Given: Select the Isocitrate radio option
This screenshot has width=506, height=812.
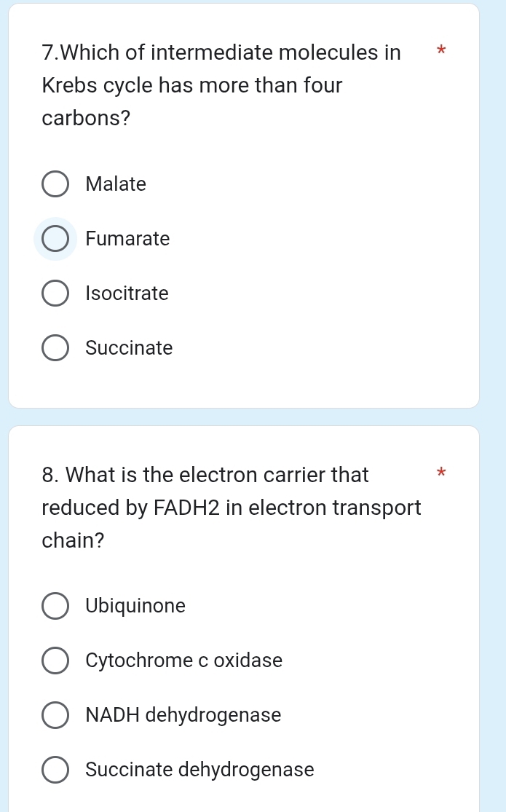Looking at the screenshot, I should pos(55,293).
